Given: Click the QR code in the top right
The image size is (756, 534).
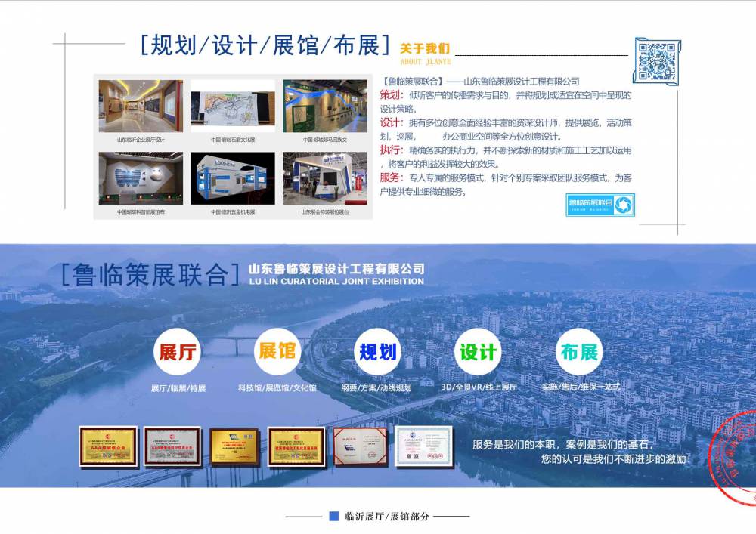Looking at the screenshot, I should (656, 60).
